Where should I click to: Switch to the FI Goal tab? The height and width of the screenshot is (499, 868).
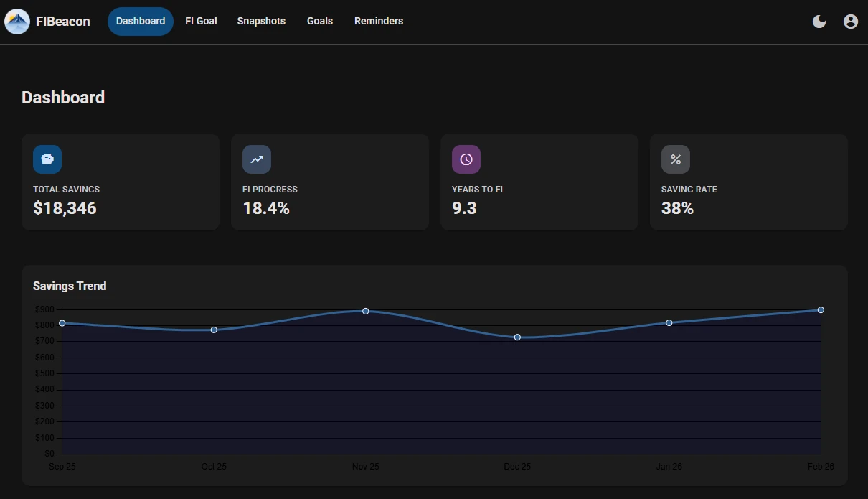[201, 21]
